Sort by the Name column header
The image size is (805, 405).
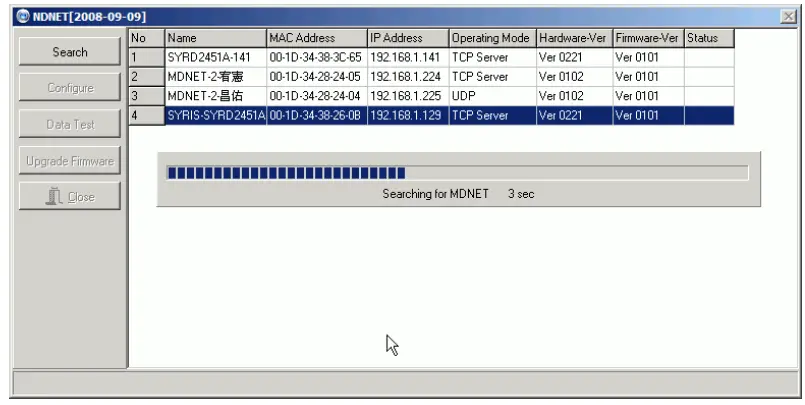point(216,38)
